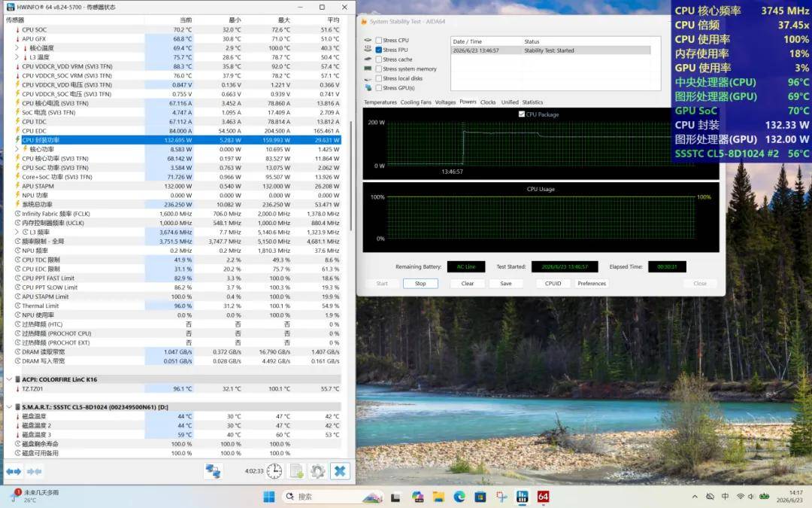The image size is (812, 508).
Task: Click the disk icon beside Stress local disks
Action: point(368,78)
